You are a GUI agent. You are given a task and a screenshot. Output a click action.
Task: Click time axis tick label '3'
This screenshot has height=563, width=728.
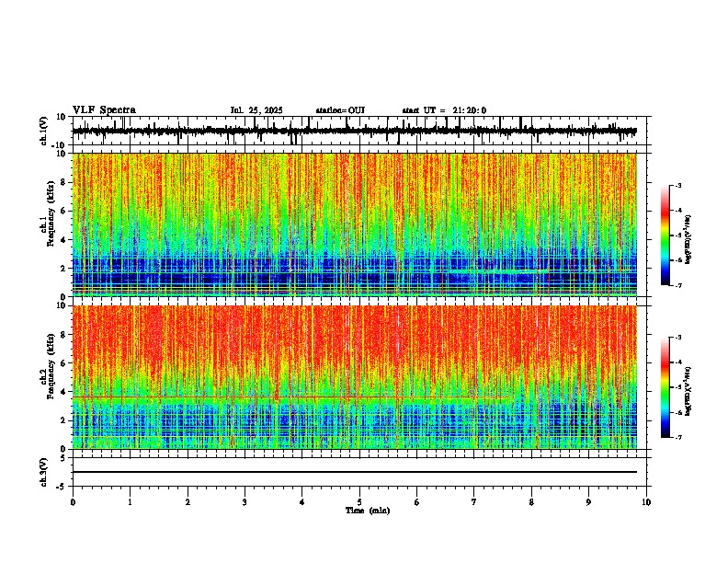point(245,502)
